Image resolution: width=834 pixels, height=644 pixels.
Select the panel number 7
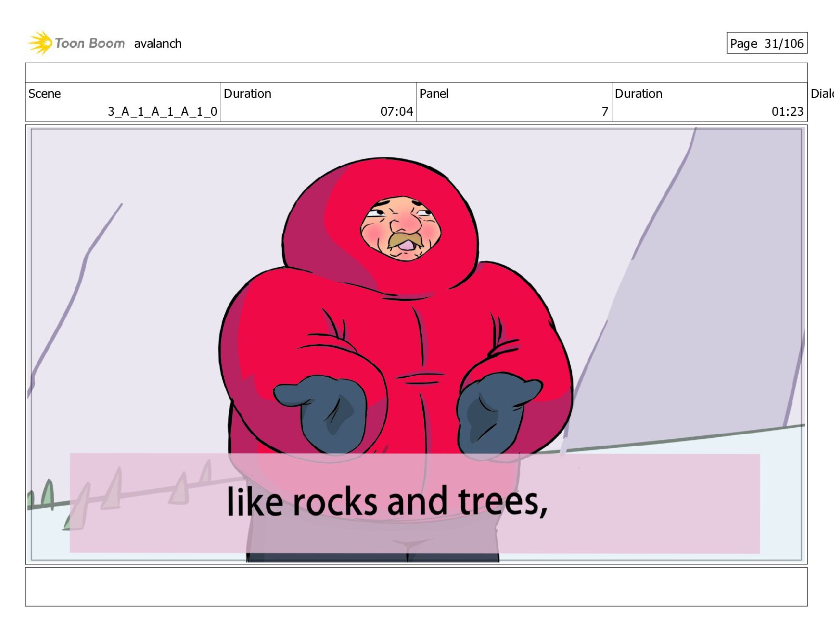tap(605, 112)
